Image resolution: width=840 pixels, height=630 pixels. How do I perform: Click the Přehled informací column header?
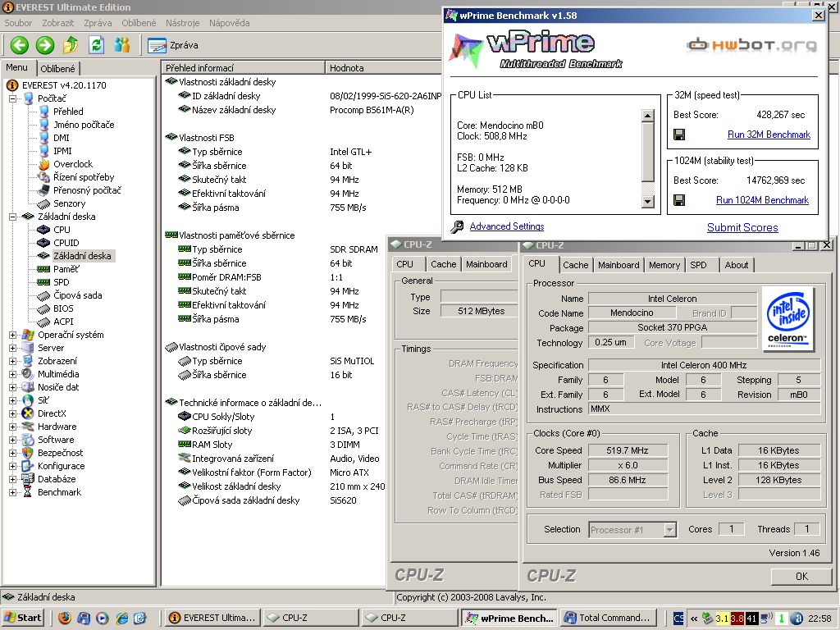pyautogui.click(x=243, y=68)
